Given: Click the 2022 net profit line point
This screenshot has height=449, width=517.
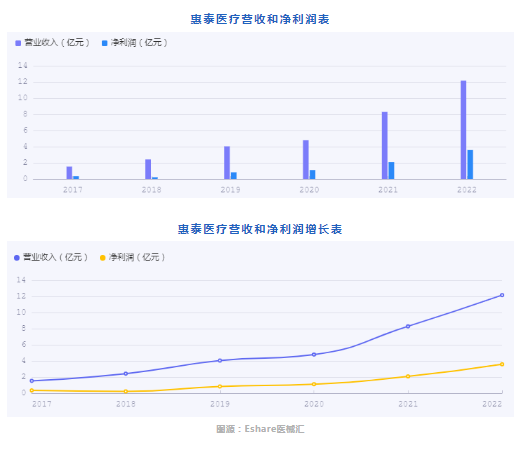Looking at the screenshot, I should [x=502, y=364].
